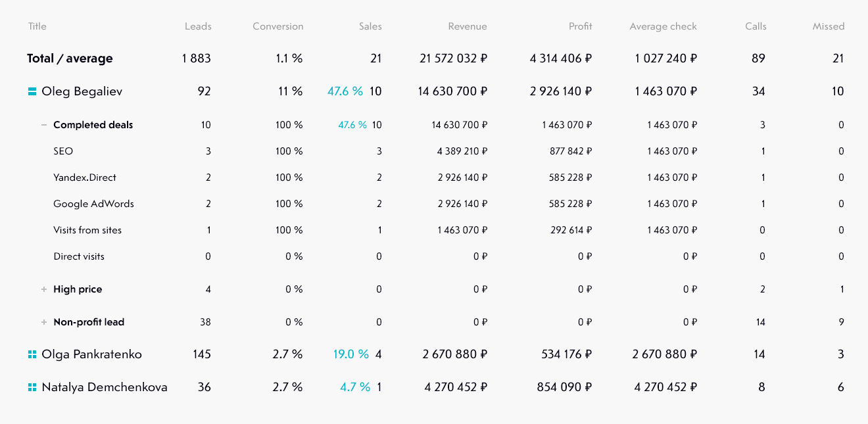Click Oleg Begaliev's 47.6 % sales share
The image size is (868, 424).
345,91
